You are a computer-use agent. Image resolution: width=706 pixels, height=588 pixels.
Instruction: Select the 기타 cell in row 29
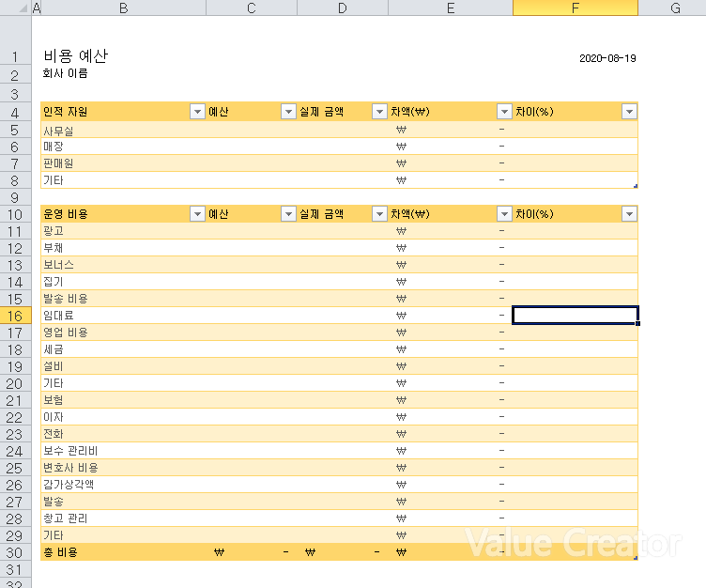point(123,535)
